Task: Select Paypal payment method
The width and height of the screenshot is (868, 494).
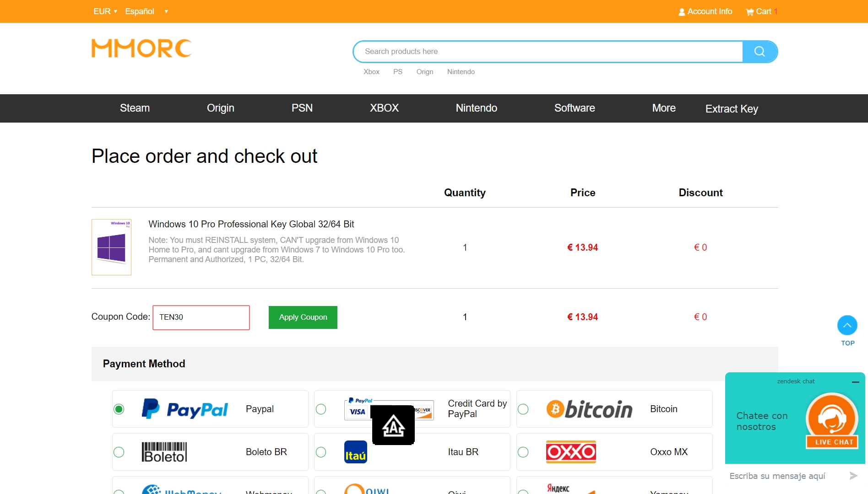Action: 119,409
